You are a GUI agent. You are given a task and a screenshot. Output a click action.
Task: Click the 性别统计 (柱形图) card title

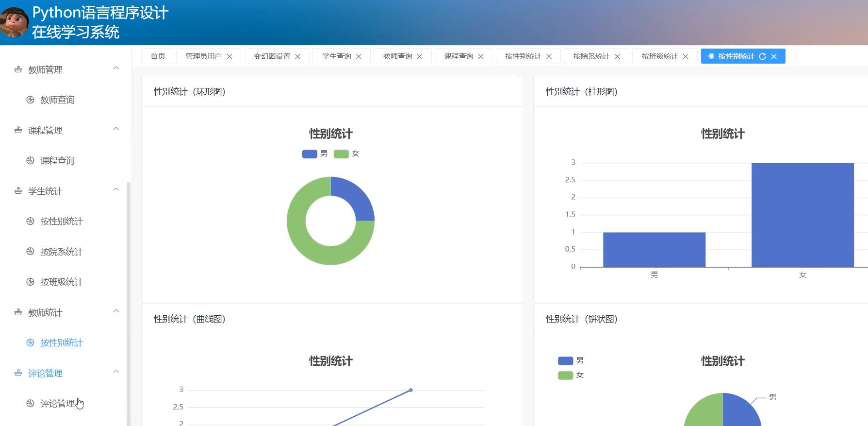(582, 92)
